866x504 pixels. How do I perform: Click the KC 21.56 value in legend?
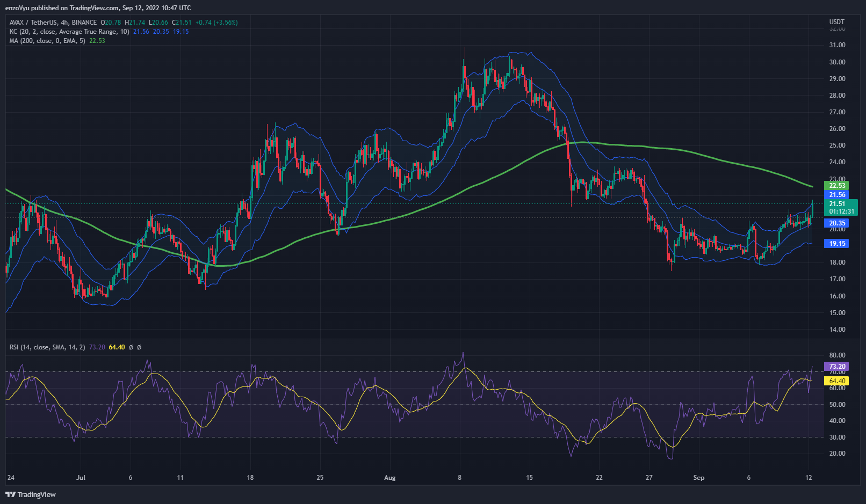click(x=141, y=32)
